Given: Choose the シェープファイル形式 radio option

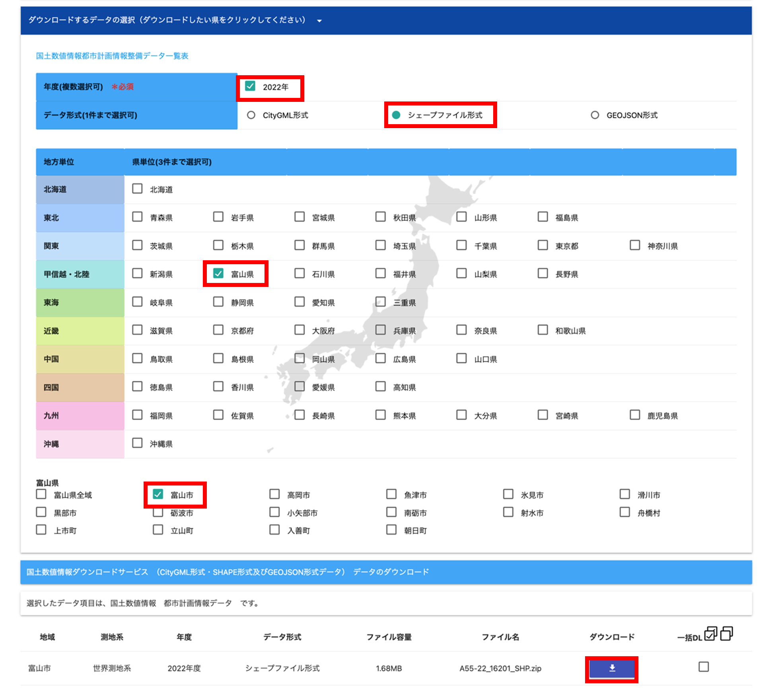Looking at the screenshot, I should (x=396, y=115).
